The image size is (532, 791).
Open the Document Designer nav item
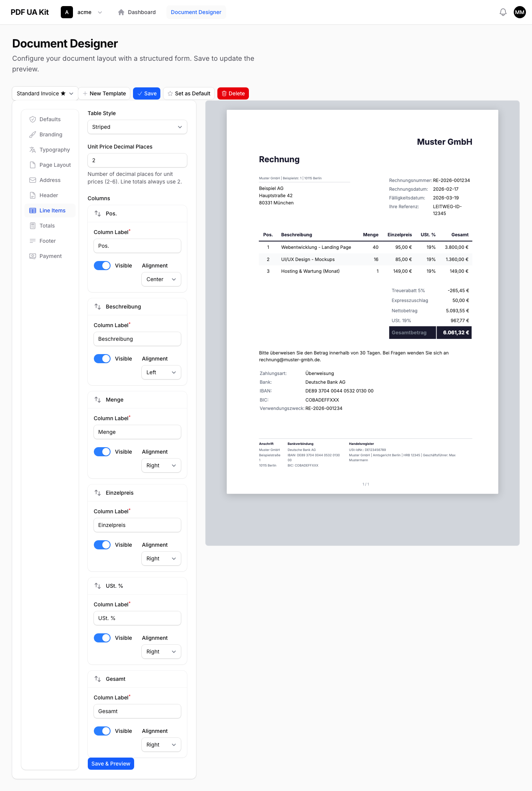click(196, 12)
